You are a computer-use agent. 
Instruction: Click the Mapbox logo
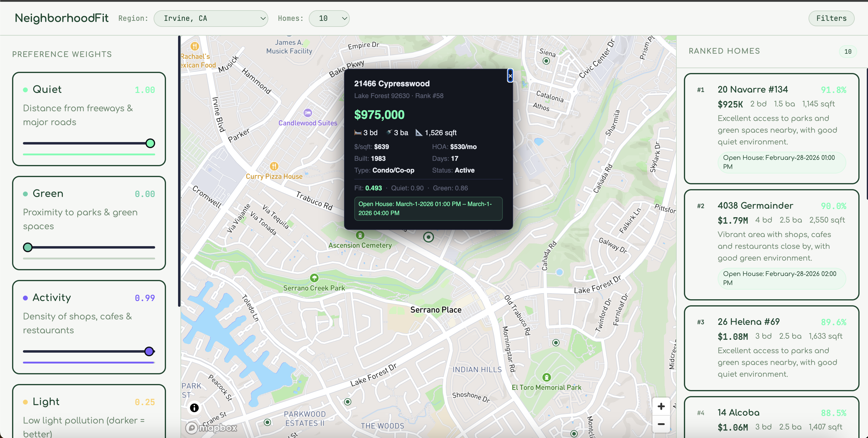pos(212,427)
